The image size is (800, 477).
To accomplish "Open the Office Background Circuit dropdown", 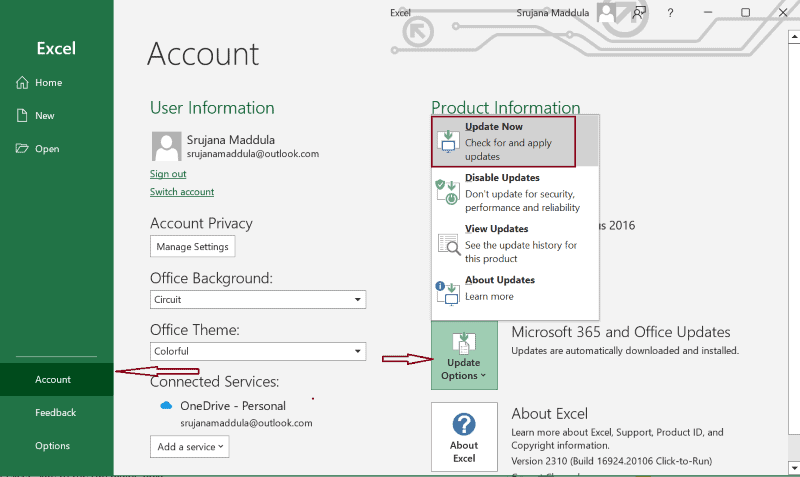I will (x=258, y=299).
